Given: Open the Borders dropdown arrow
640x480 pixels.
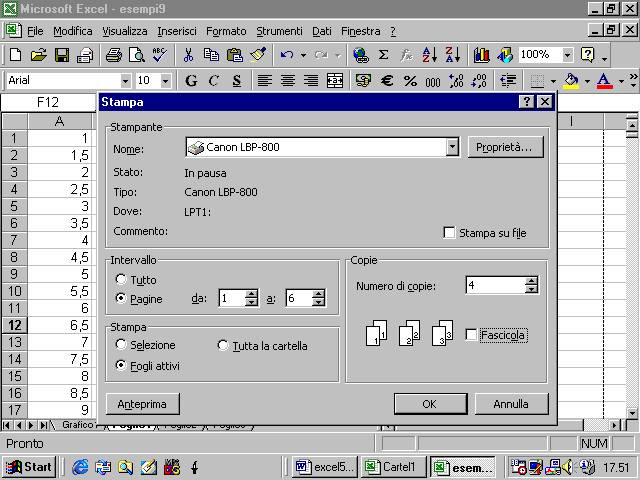Looking at the screenshot, I should (553, 81).
